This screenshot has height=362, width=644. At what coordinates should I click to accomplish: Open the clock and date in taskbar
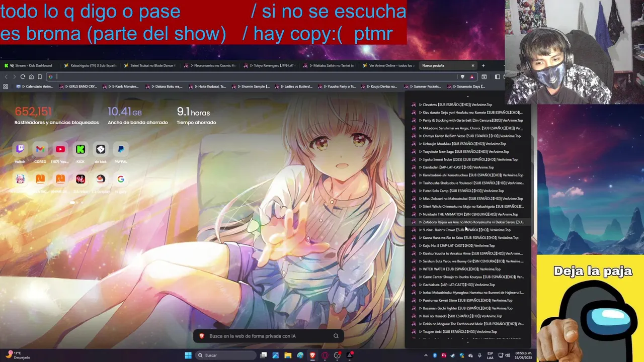coord(523,355)
